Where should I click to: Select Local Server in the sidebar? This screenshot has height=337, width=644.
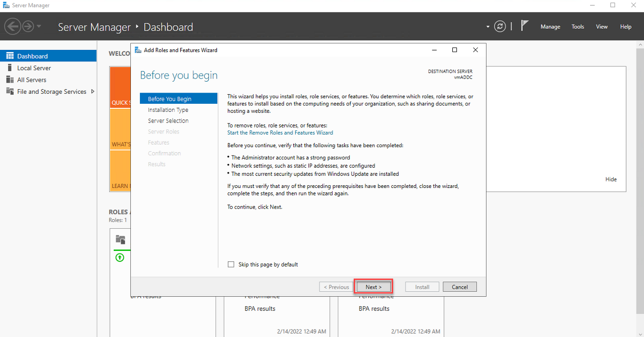[x=48, y=68]
